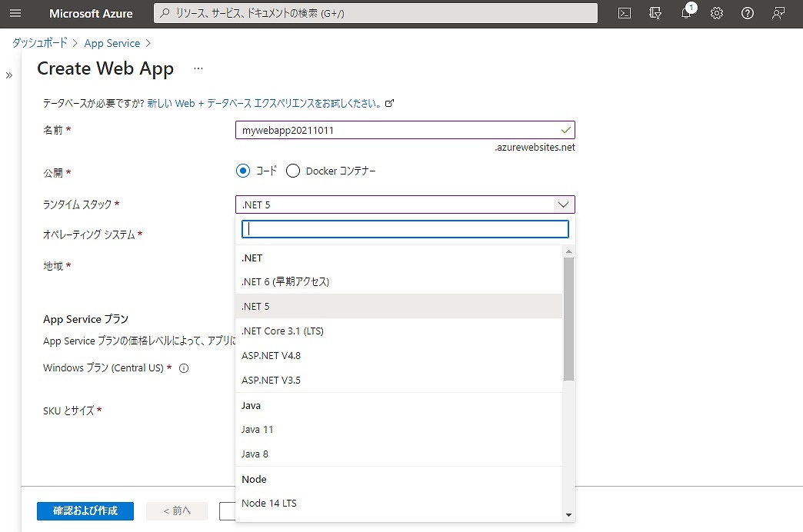Open the hamburger portal menu
The width and height of the screenshot is (803, 532).
coord(15,13)
